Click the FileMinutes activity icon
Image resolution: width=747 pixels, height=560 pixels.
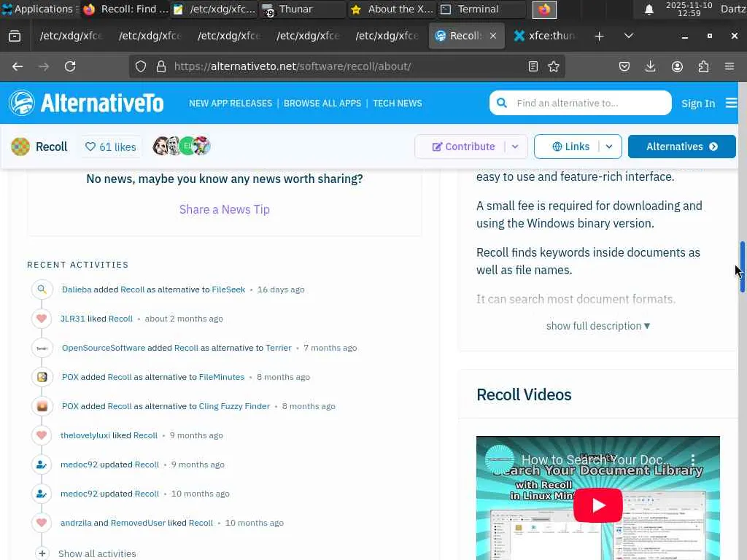(x=42, y=377)
